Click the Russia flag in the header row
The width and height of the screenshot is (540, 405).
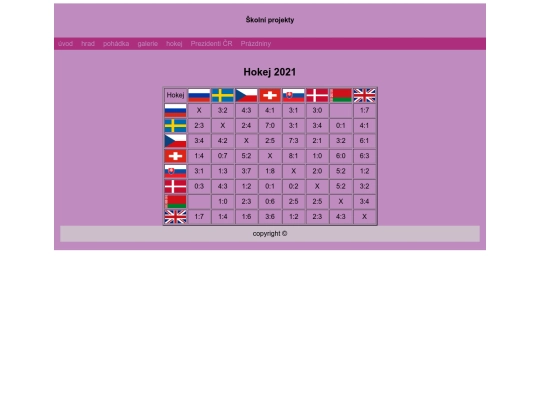[x=199, y=95]
